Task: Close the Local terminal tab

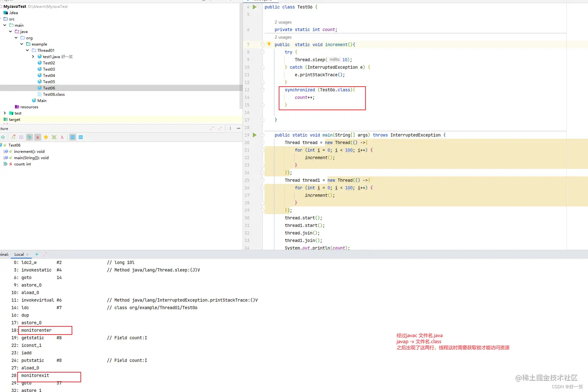Action: point(27,254)
